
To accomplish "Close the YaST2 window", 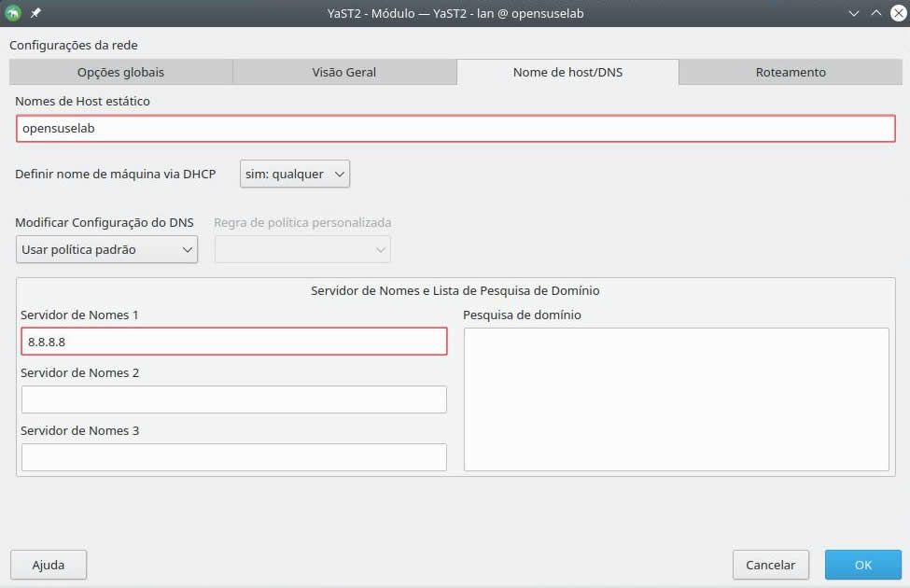I will tap(896, 13).
